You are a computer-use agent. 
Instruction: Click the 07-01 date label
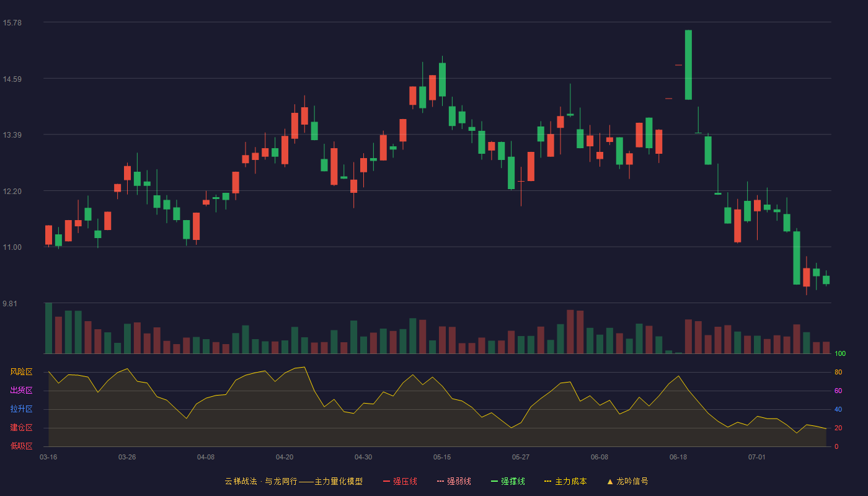(757, 457)
